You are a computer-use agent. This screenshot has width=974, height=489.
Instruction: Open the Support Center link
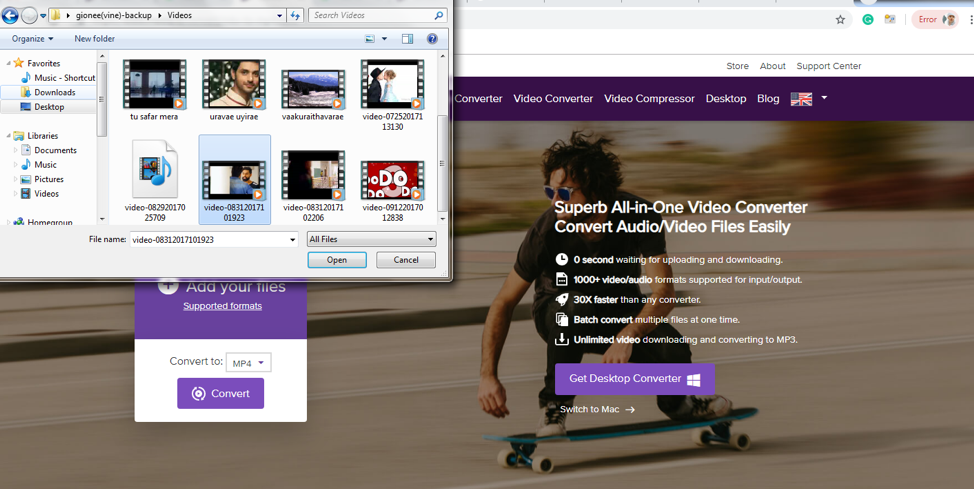click(829, 66)
